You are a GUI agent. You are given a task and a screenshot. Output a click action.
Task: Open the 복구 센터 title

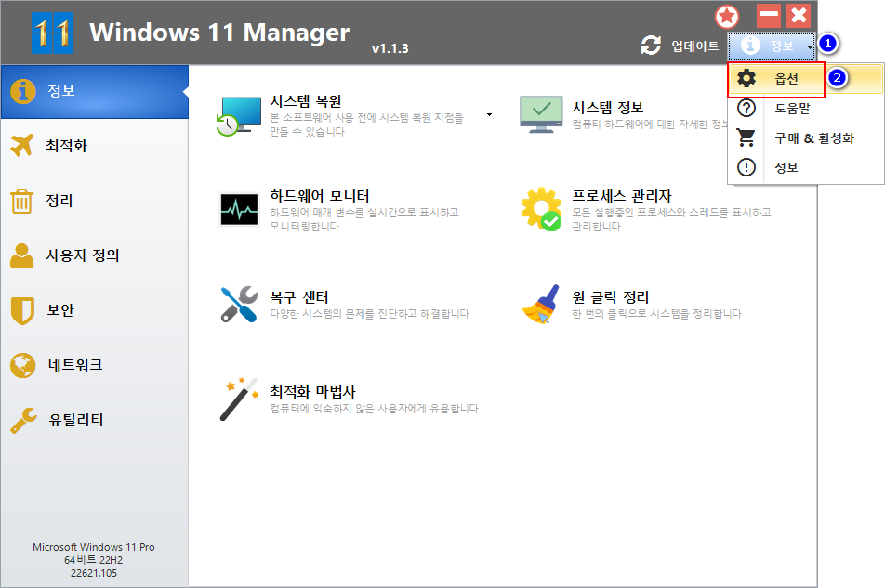299,297
